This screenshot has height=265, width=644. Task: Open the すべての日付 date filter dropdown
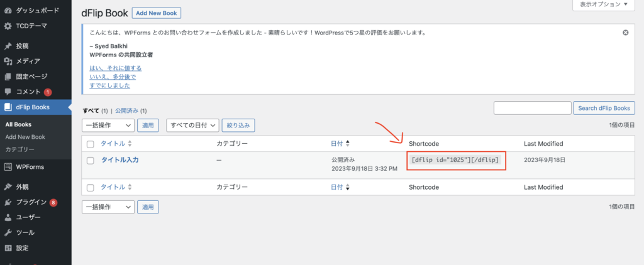click(x=192, y=126)
